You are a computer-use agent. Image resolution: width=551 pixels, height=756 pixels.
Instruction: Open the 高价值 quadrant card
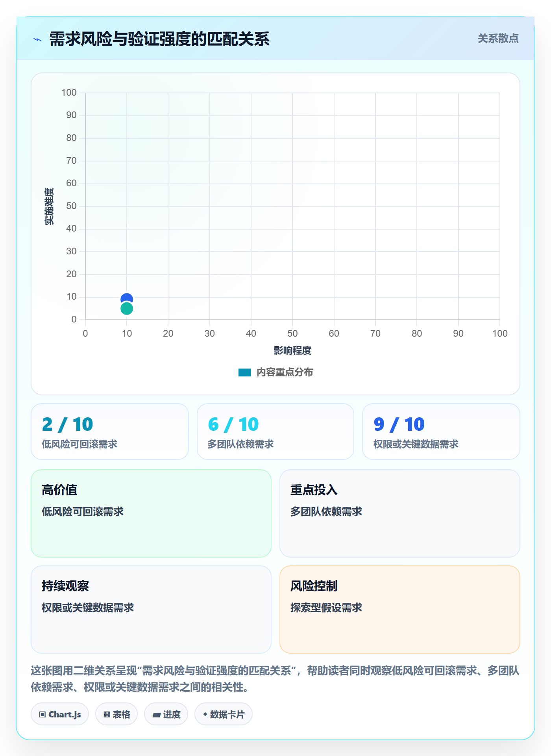tap(151, 513)
